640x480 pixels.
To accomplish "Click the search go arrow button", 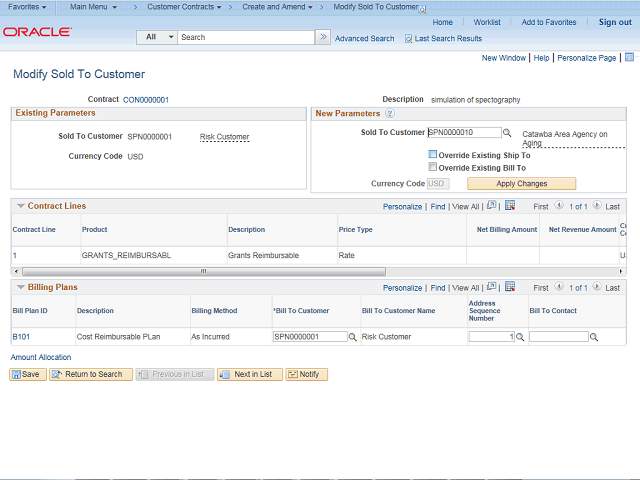I will (323, 37).
